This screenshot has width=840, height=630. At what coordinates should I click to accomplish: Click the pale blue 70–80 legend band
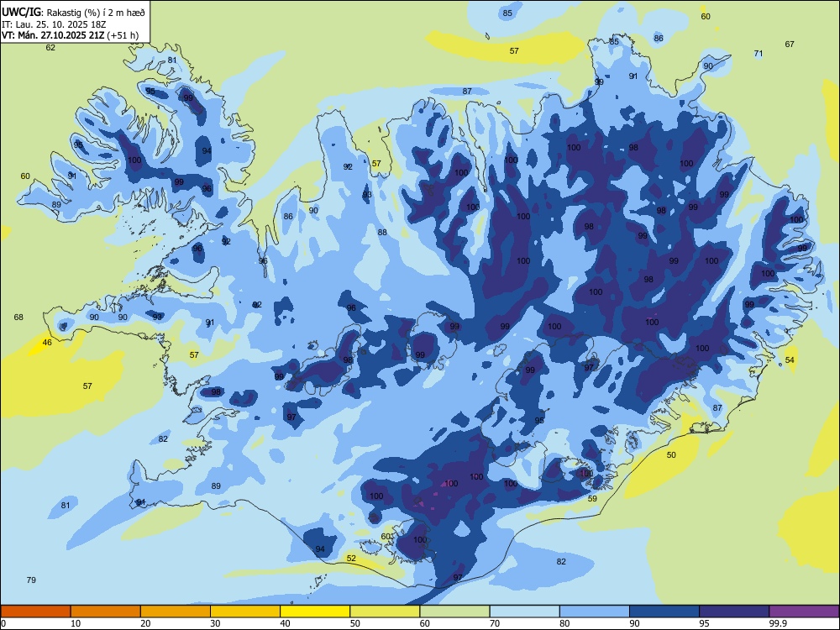tap(524, 612)
